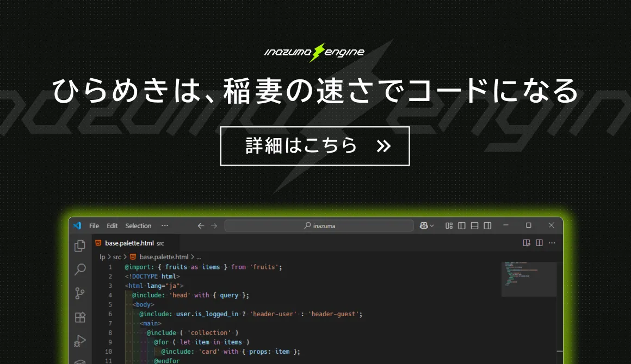Click the 詳細はこちら button
Screen dimensions: 631x364
314,146
